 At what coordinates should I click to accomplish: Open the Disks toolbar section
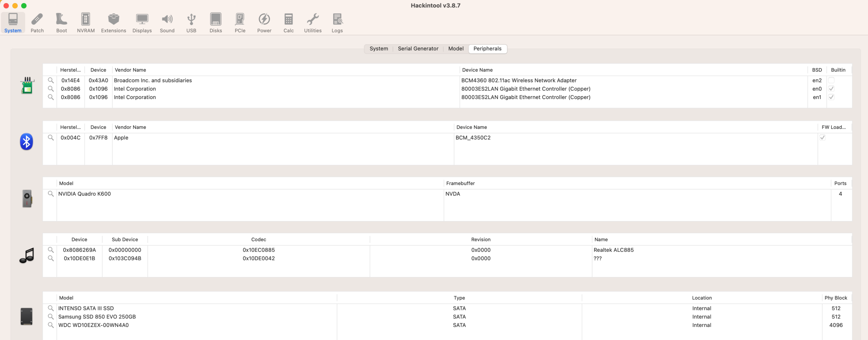coord(216,23)
